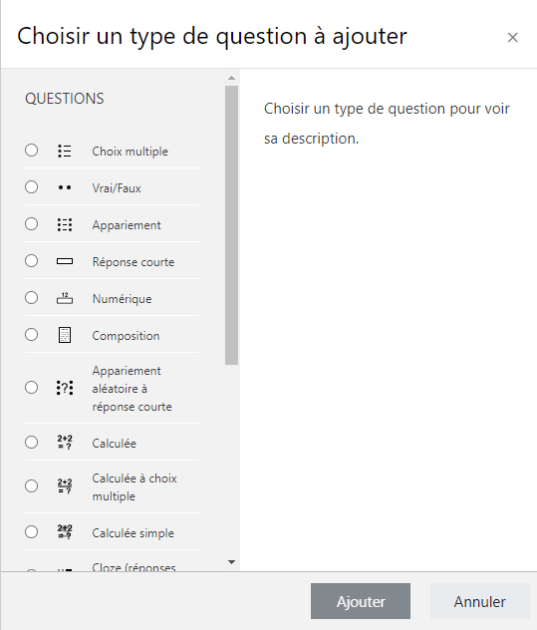537x630 pixels.
Task: Click the Appariement grid icon
Action: pyautogui.click(x=65, y=225)
